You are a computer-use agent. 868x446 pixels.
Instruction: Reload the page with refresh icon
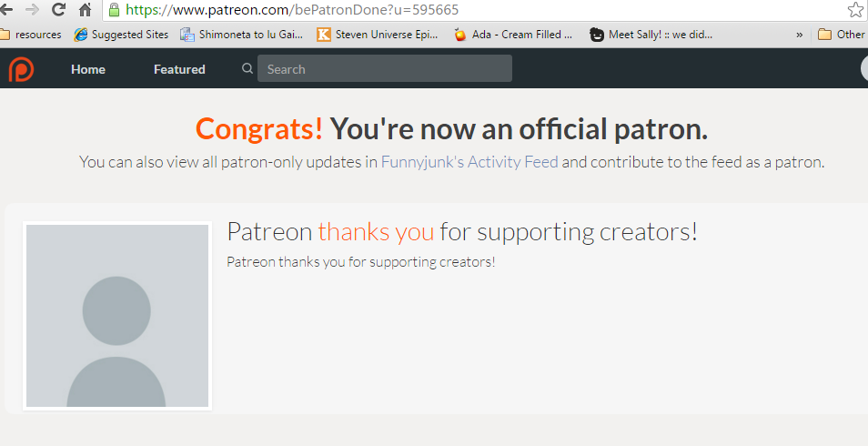click(x=58, y=9)
